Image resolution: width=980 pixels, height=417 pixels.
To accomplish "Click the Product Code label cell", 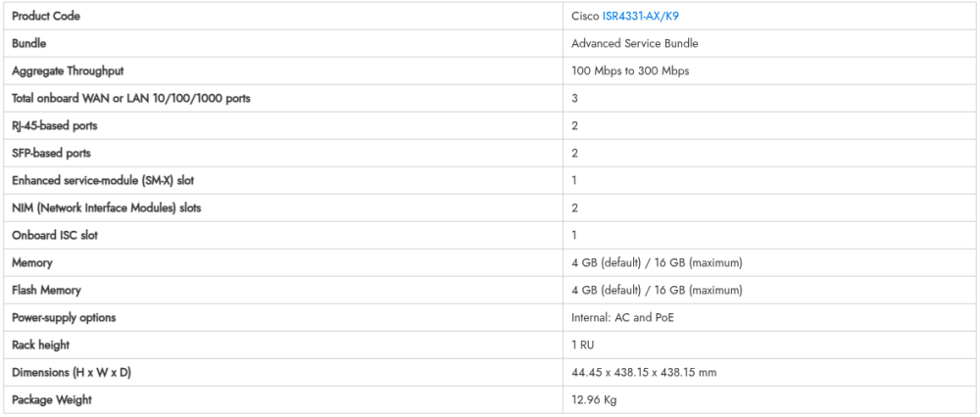I will coord(46,16).
